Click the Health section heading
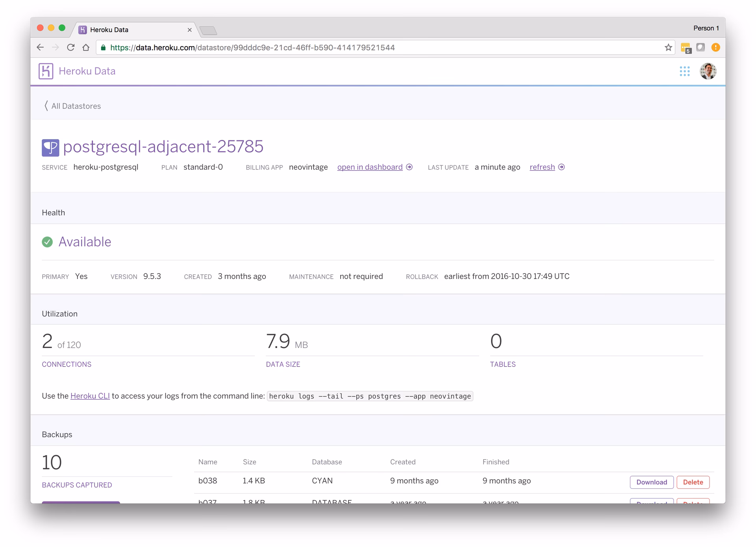This screenshot has width=756, height=547. pyautogui.click(x=54, y=213)
